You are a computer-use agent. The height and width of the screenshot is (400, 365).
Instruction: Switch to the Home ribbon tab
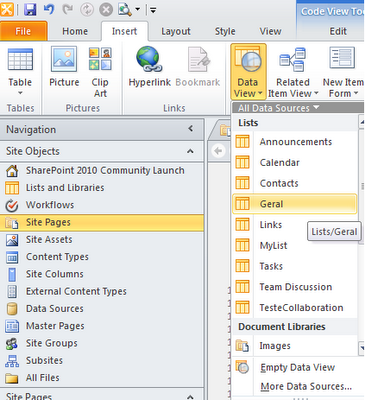tap(75, 31)
